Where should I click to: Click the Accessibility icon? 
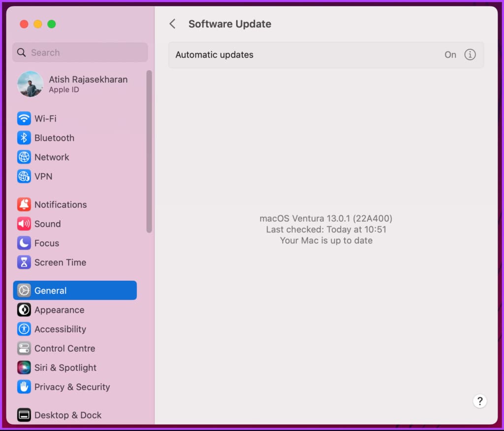click(24, 329)
